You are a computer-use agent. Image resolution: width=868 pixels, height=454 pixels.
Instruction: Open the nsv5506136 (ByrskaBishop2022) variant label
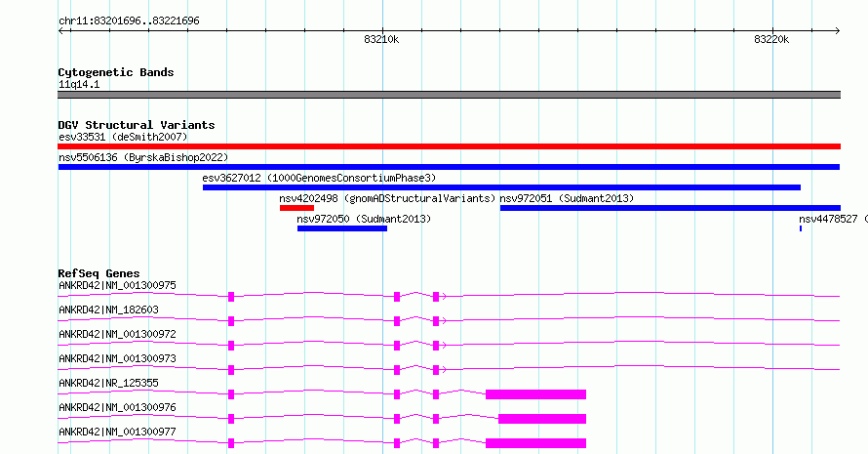coord(143,157)
